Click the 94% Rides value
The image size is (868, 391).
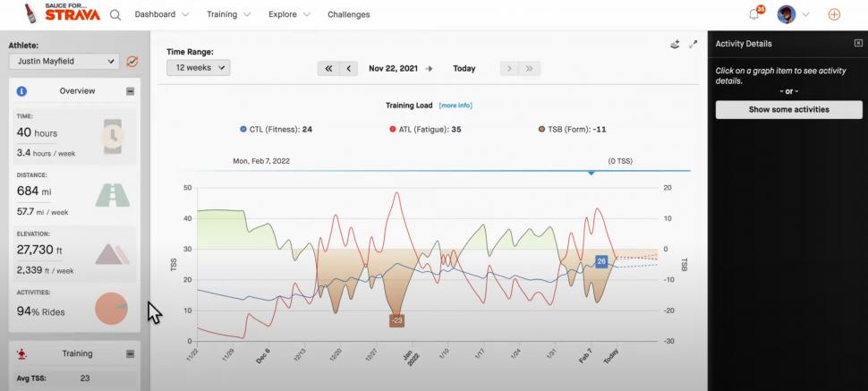click(40, 311)
